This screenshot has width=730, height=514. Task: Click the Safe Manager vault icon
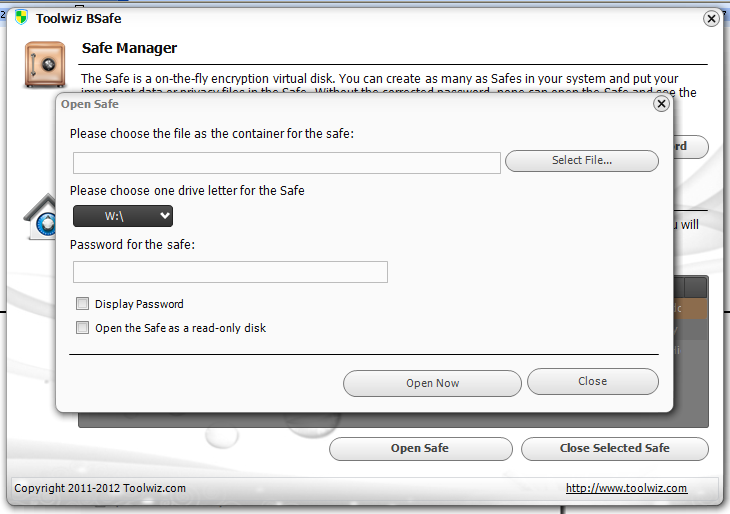[x=45, y=64]
